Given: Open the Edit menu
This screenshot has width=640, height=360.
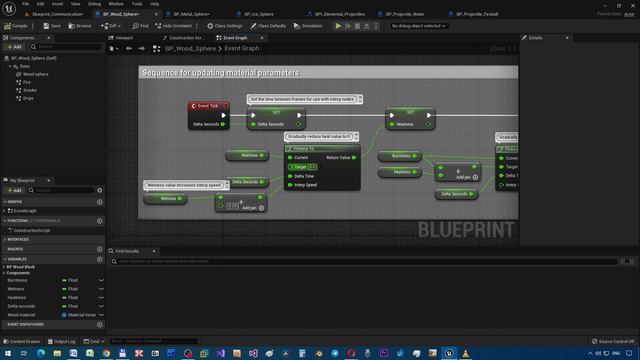Looking at the screenshot, I should pos(40,4).
